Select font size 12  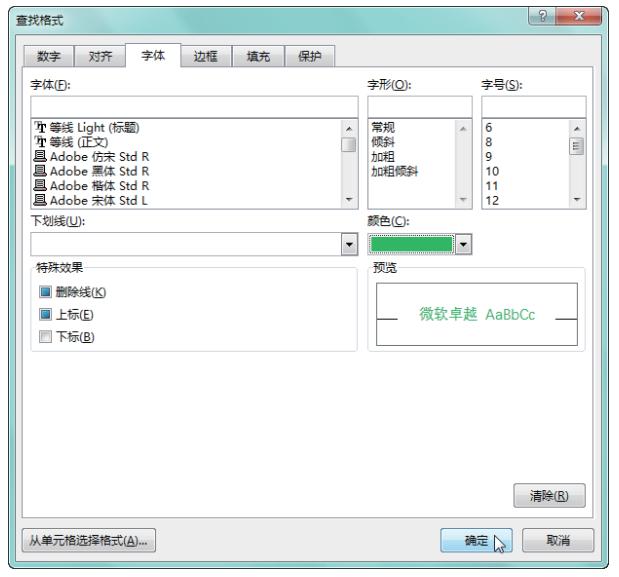(x=492, y=200)
